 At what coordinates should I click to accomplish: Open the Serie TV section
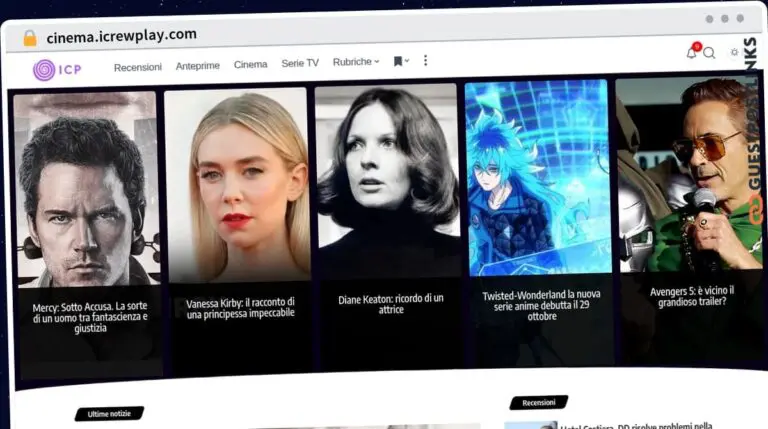[300, 63]
